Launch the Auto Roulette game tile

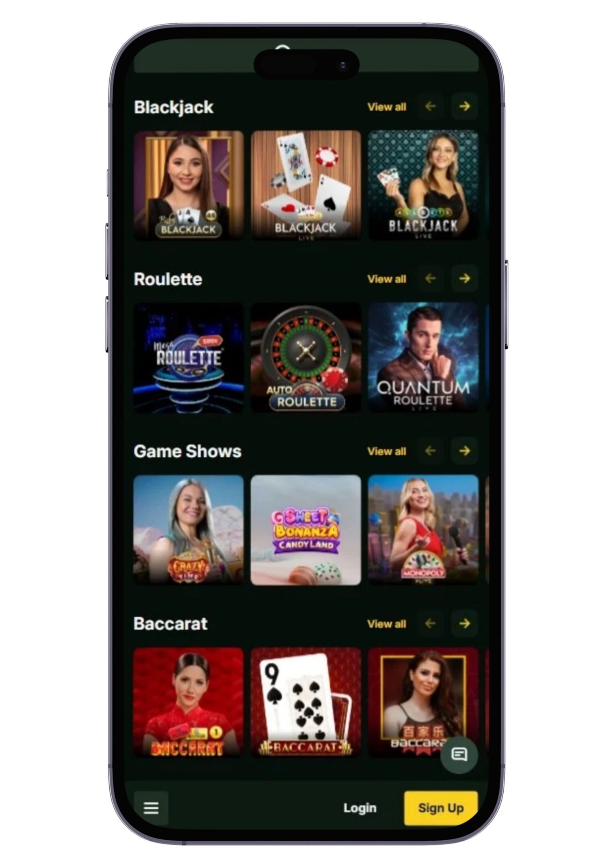tap(306, 358)
